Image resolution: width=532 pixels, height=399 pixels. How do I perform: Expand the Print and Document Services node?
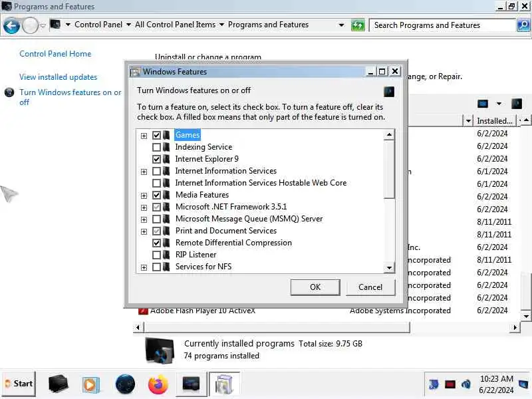pos(144,231)
